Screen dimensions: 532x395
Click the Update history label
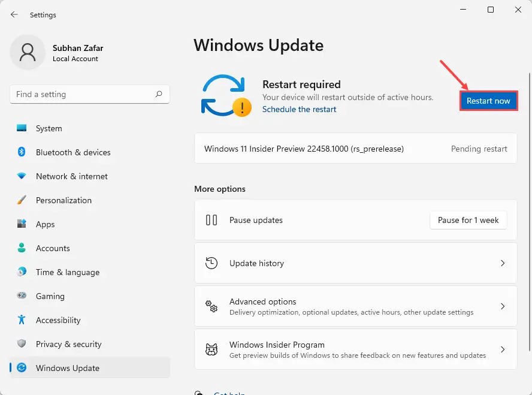pyautogui.click(x=256, y=263)
